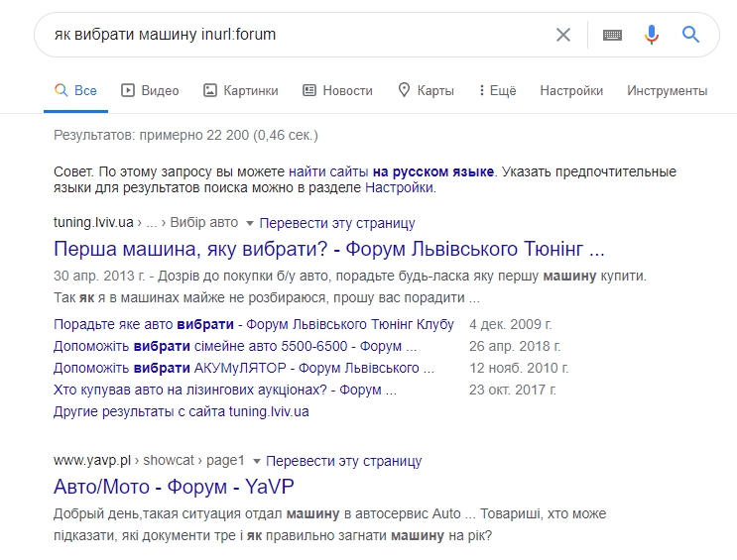Image resolution: width=737 pixels, height=560 pixels.
Task: Click the picture icon next to Картинки
Action: click(x=209, y=90)
